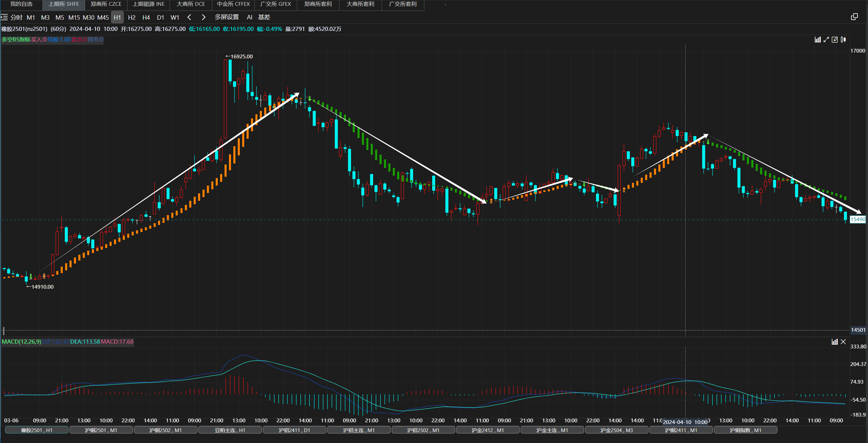Select the H1 timeframe
The image size is (868, 443).
(x=117, y=17)
